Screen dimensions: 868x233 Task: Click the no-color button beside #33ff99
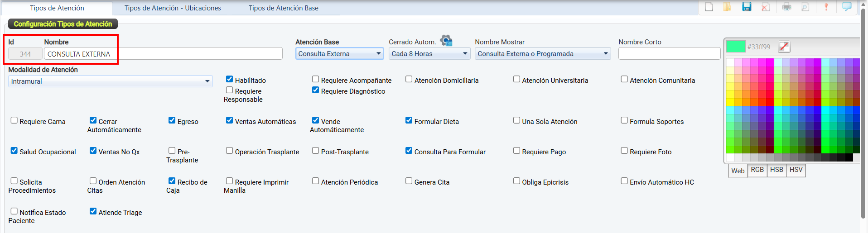click(x=784, y=47)
